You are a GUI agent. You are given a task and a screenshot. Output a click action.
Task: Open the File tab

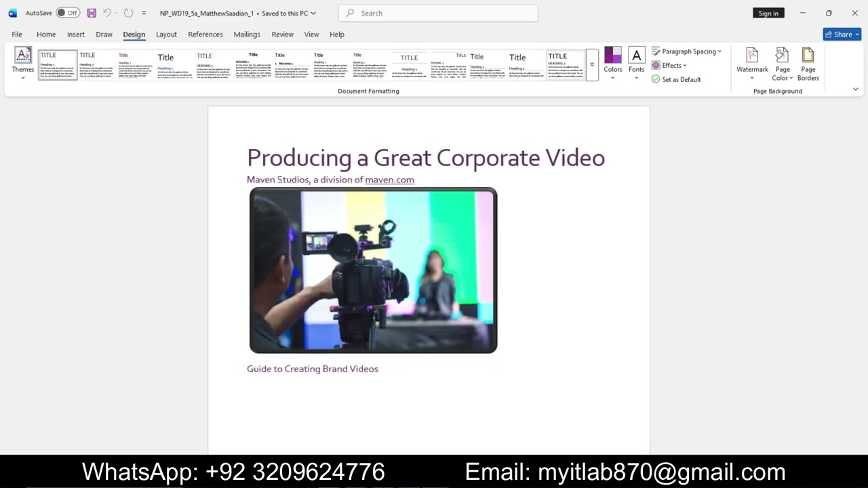(17, 34)
